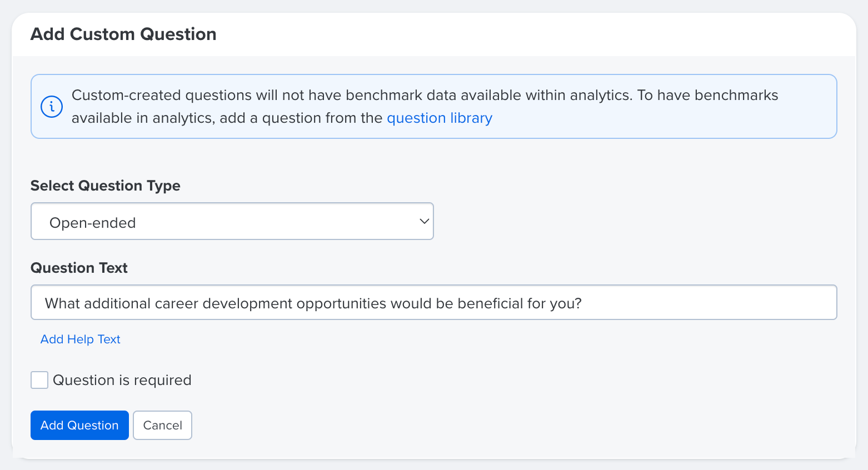Screen dimensions: 868x470
Task: Select the dropdown chevron on question type field
Action: pyautogui.click(x=424, y=221)
